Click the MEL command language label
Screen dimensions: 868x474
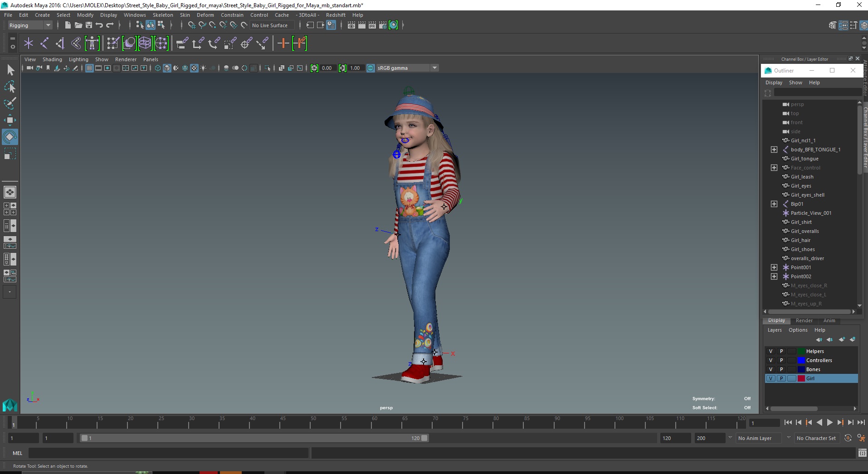pyautogui.click(x=17, y=453)
